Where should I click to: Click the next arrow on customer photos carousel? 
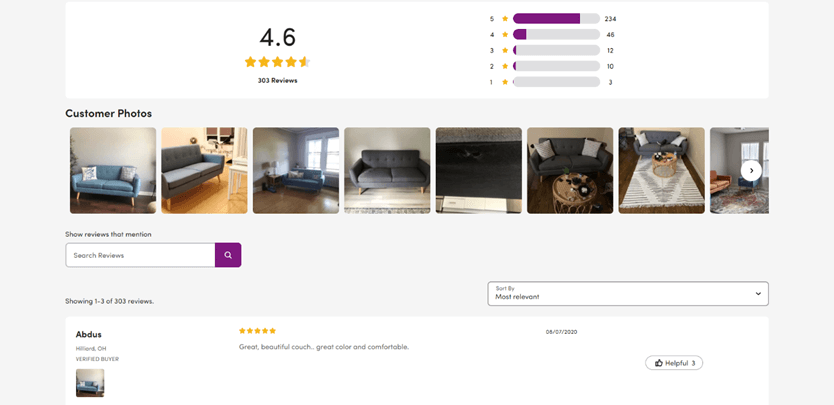tap(751, 170)
